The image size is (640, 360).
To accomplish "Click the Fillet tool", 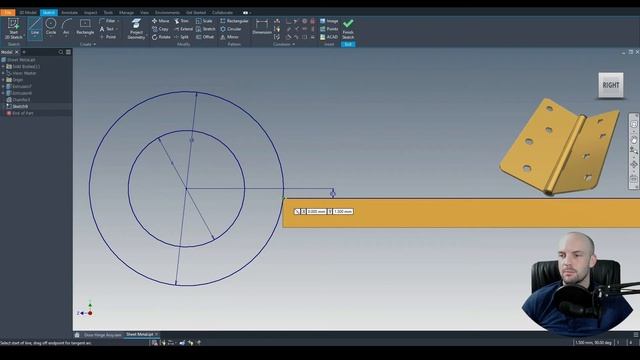I will 107,21.
